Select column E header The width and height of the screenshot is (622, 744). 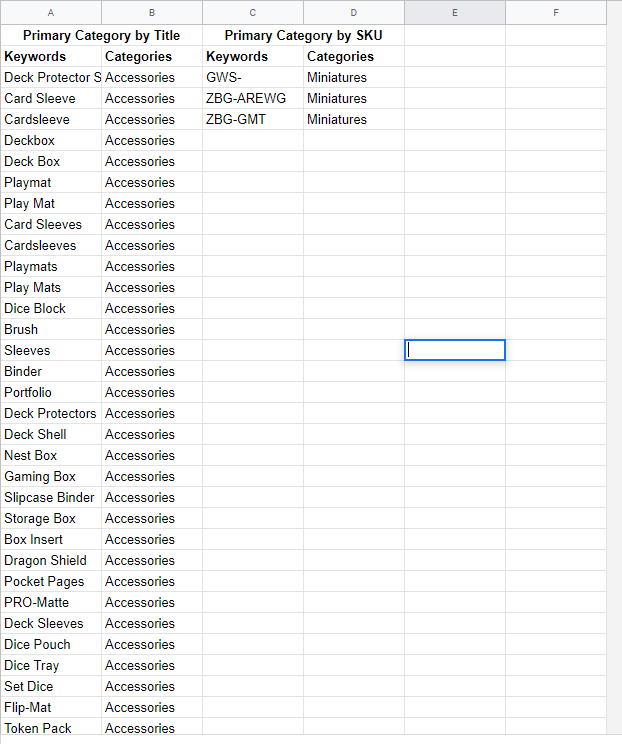click(x=455, y=13)
